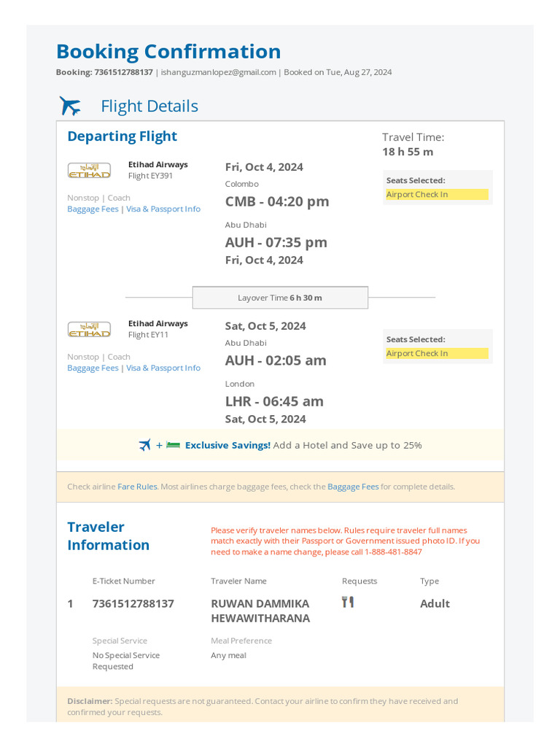Click the fork and knife meal request icon

(348, 602)
